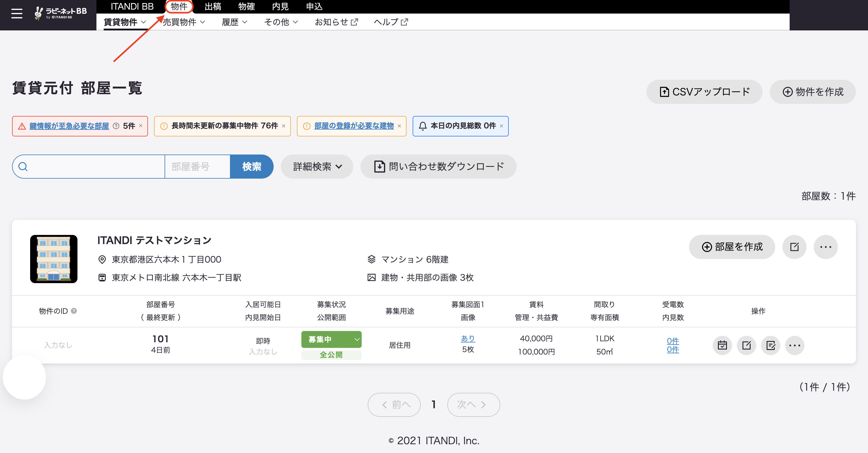Select the ITANDI BB top tab
868x453 pixels.
click(132, 6)
